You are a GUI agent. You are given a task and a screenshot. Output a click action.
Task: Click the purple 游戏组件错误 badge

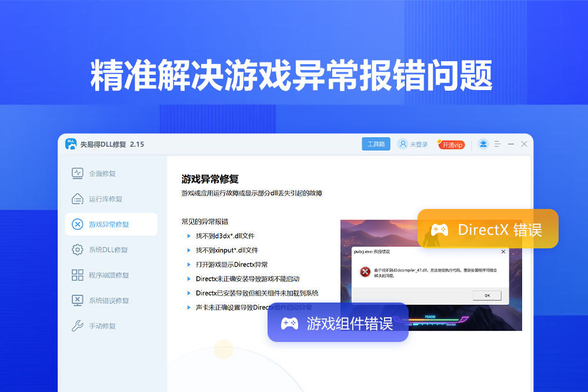pos(338,323)
